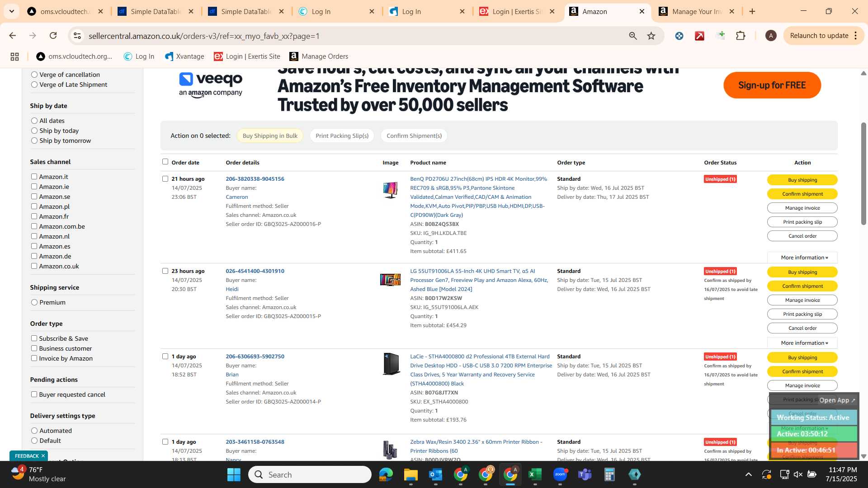The height and width of the screenshot is (488, 868).
Task: Check the Business customer order type
Action: 34,348
